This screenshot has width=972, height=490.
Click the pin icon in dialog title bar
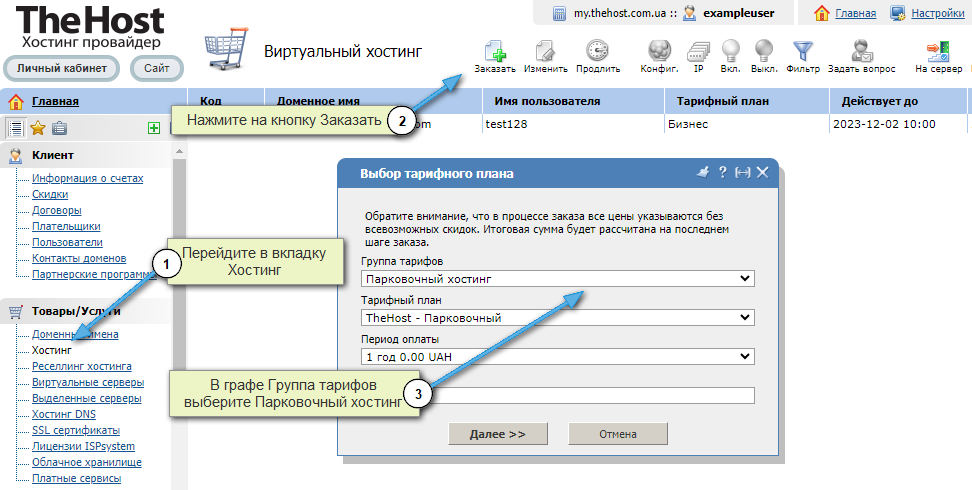point(702,172)
